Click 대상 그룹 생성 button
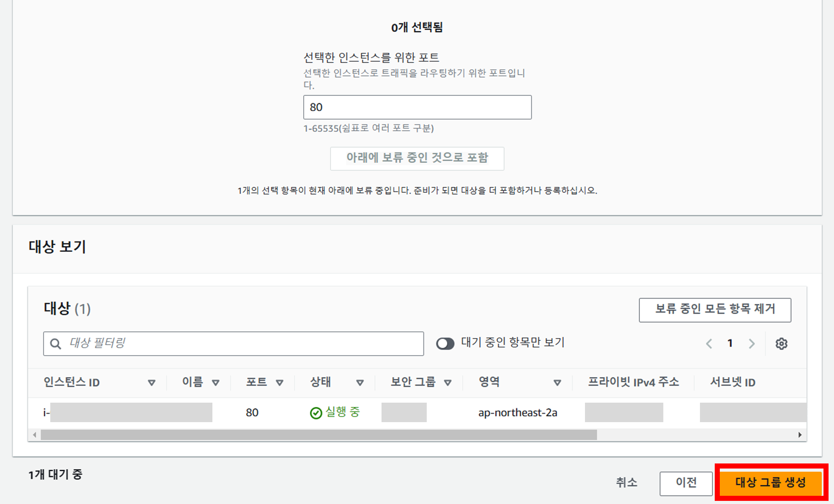The image size is (834, 504). coord(770,483)
